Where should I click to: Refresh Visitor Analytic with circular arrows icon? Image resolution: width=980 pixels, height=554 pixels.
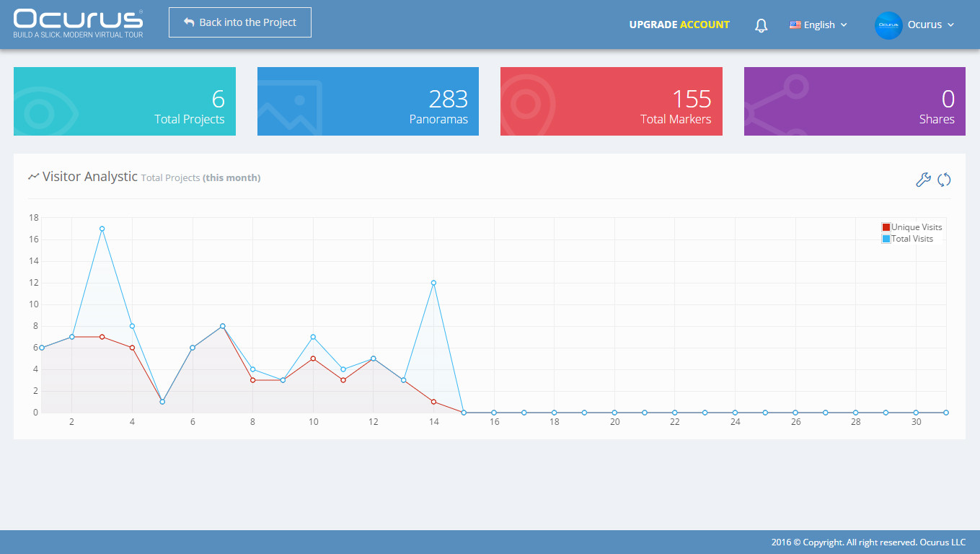coord(944,180)
